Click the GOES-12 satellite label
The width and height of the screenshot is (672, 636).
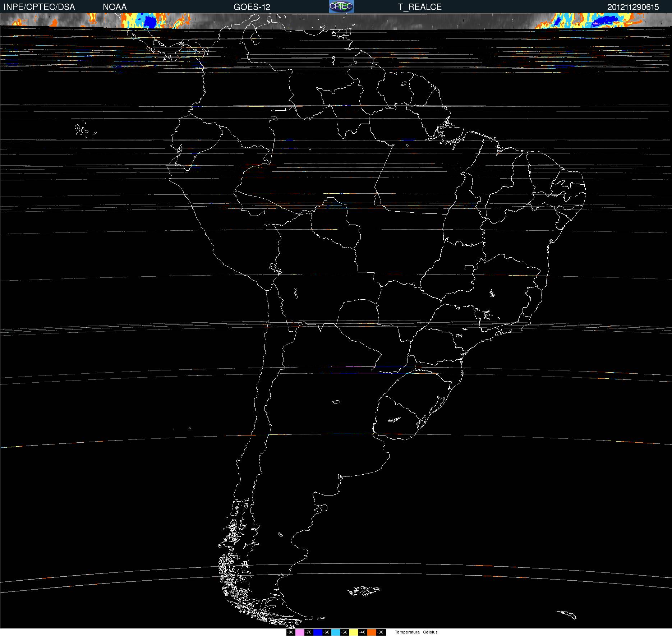click(252, 7)
